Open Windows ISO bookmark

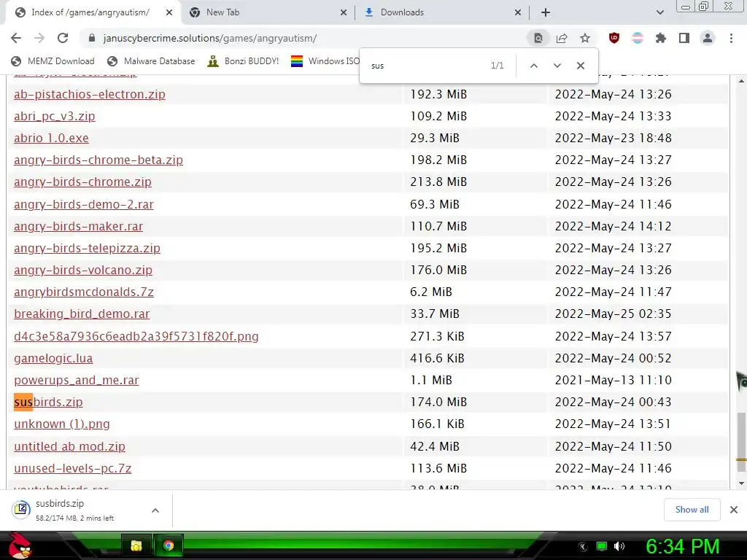tap(326, 61)
